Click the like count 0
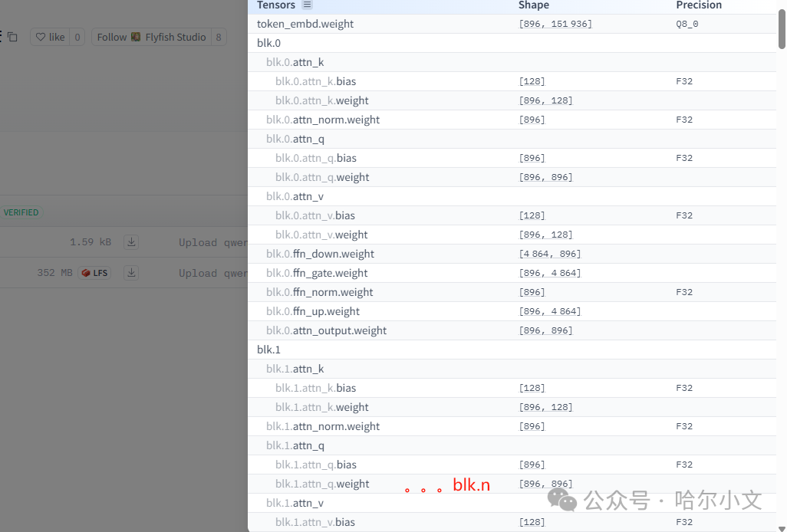 coord(77,37)
